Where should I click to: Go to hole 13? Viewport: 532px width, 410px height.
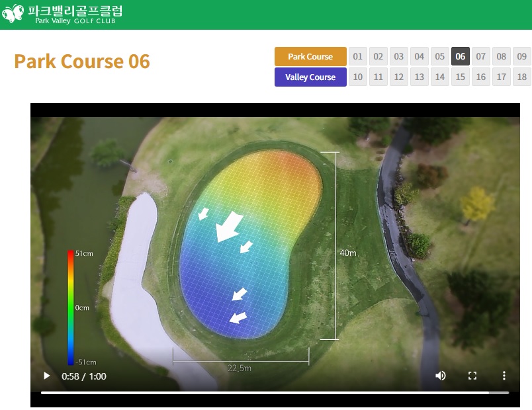(x=420, y=77)
